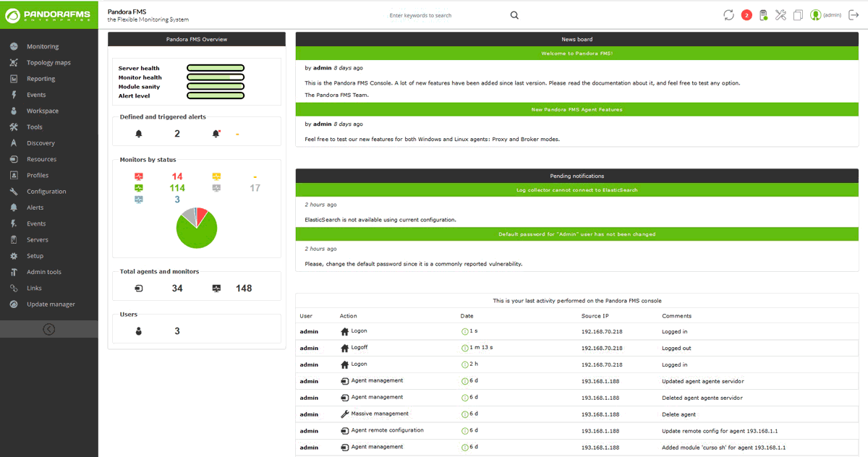Screen dimensions: 868x457
Task: Click the Module sanity bar
Action: tap(216, 86)
